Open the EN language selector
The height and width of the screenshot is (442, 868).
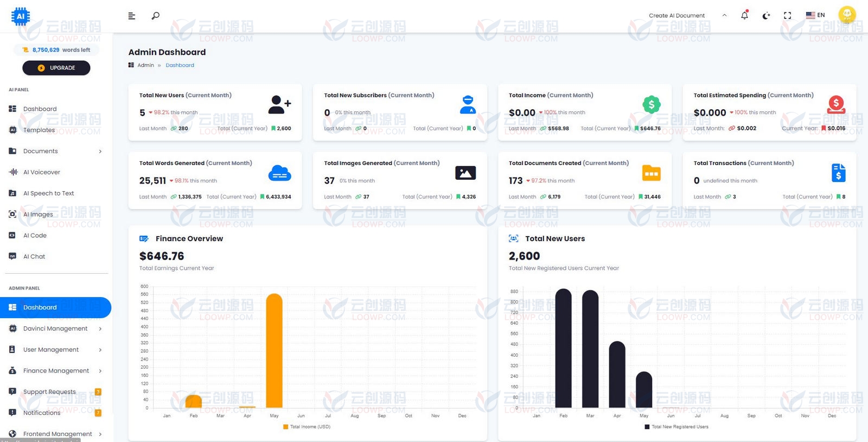click(815, 15)
